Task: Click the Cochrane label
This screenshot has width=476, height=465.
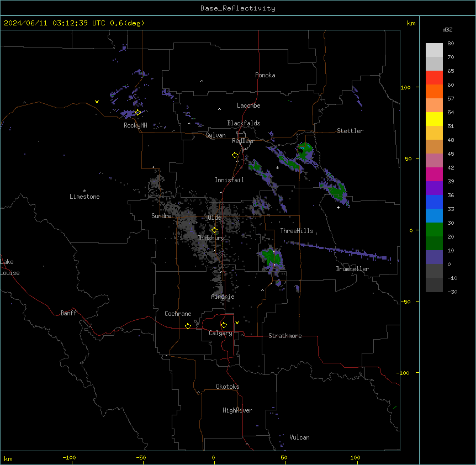Action: pos(178,314)
